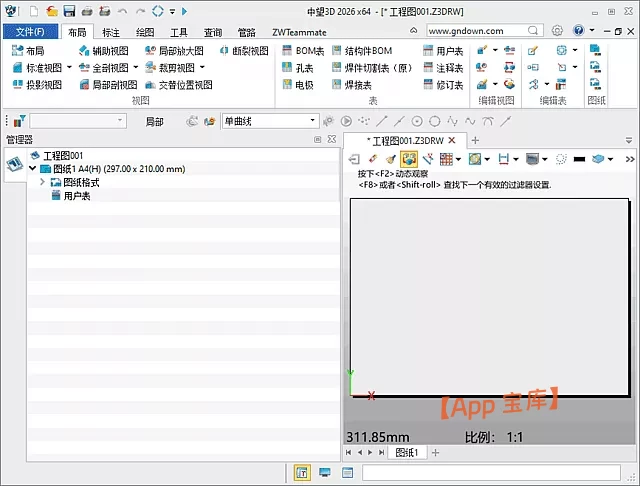Click the 局部 button in the filter toolbar

click(154, 121)
